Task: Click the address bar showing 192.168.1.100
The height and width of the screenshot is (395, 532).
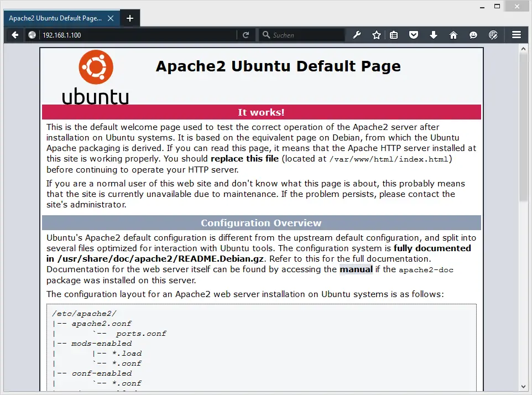Action: tap(137, 35)
